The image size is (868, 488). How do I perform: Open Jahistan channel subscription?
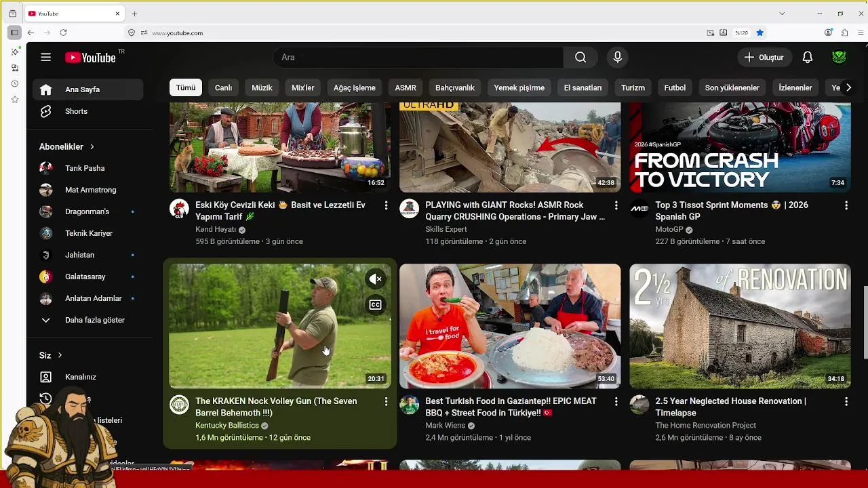click(87, 255)
